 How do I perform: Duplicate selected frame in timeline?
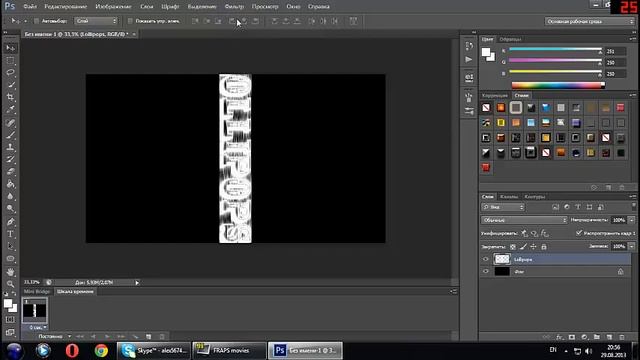pos(149,337)
